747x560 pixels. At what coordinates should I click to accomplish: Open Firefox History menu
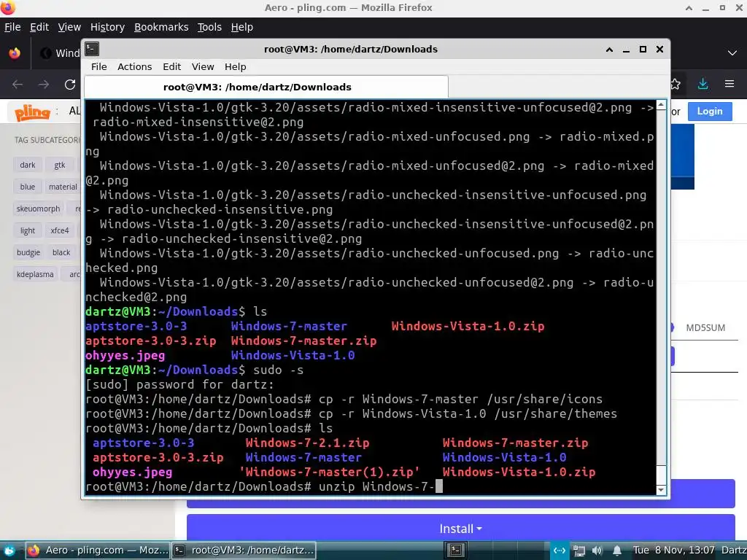pyautogui.click(x=107, y=27)
